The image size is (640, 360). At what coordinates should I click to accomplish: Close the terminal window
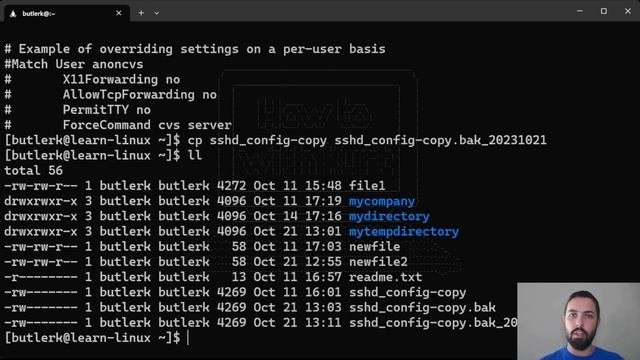coord(627,11)
